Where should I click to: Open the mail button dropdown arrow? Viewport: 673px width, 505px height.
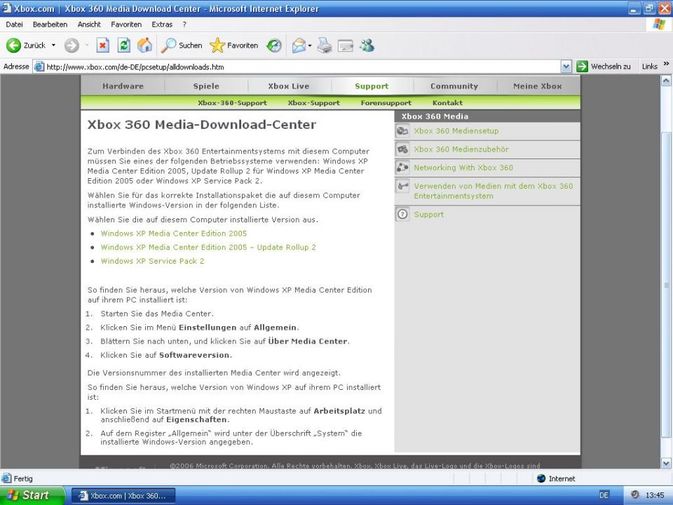click(309, 45)
